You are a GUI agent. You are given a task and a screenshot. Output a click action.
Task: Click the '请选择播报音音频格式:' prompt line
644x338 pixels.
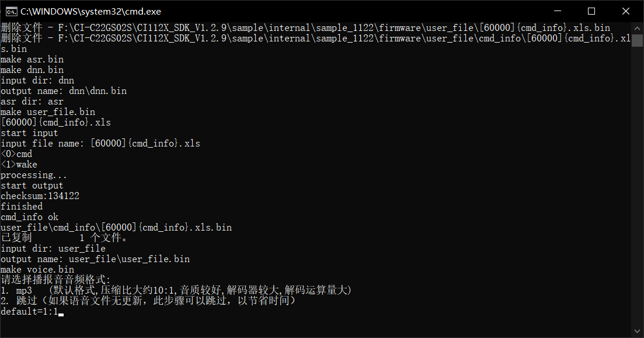(55, 280)
